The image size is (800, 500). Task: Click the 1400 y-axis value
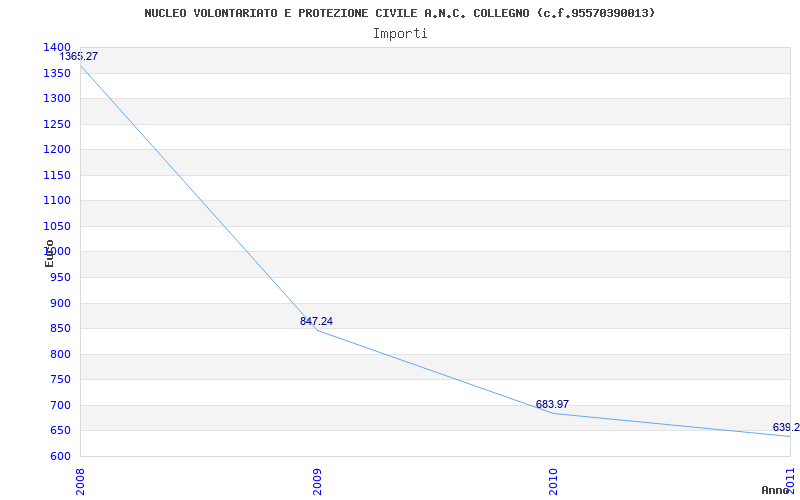coord(57,47)
